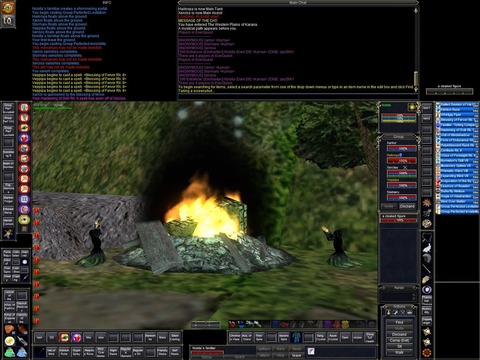Select Xantor's health bar in Group window

point(401,148)
